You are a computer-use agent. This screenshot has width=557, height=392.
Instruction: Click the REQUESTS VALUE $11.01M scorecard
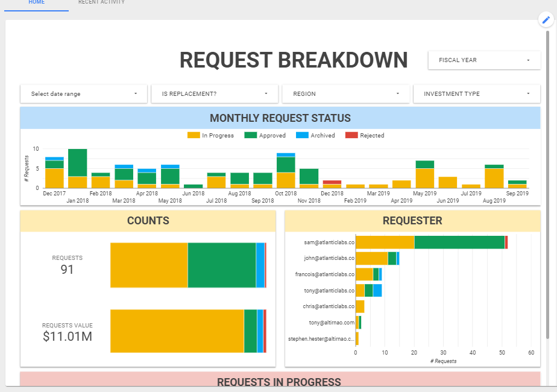tap(67, 332)
